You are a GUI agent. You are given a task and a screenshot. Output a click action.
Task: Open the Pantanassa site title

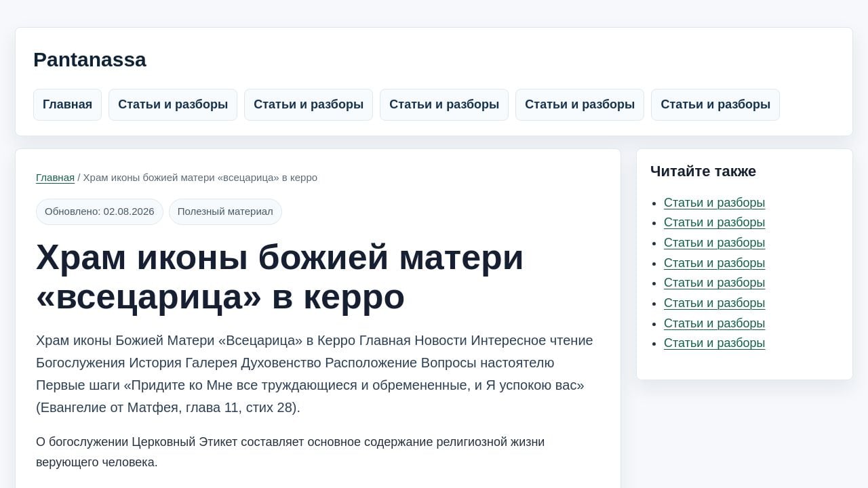(90, 60)
